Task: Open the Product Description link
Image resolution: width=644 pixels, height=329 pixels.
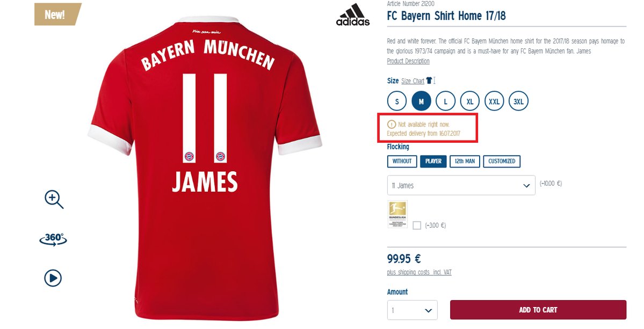Action: pyautogui.click(x=408, y=61)
